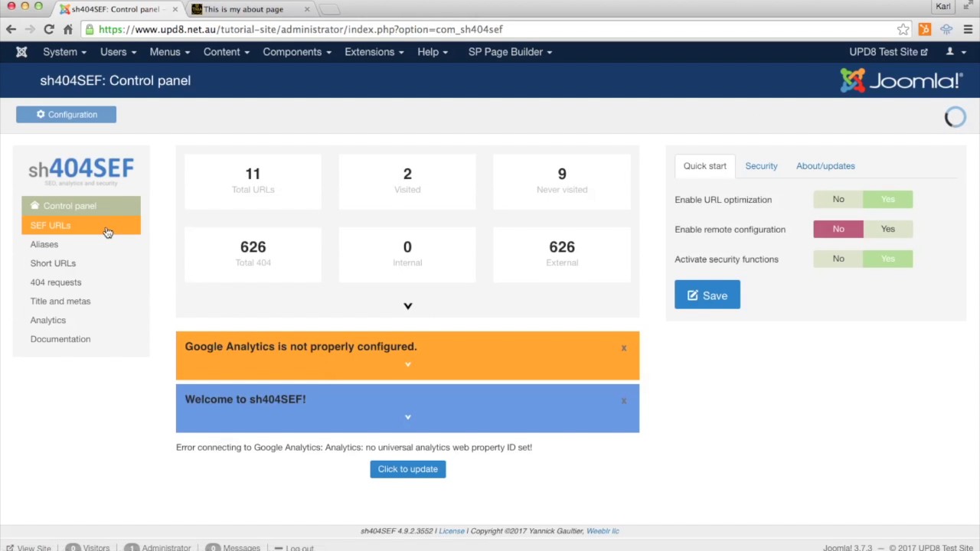
Task: Open the Help dropdown menu
Action: pyautogui.click(x=433, y=52)
